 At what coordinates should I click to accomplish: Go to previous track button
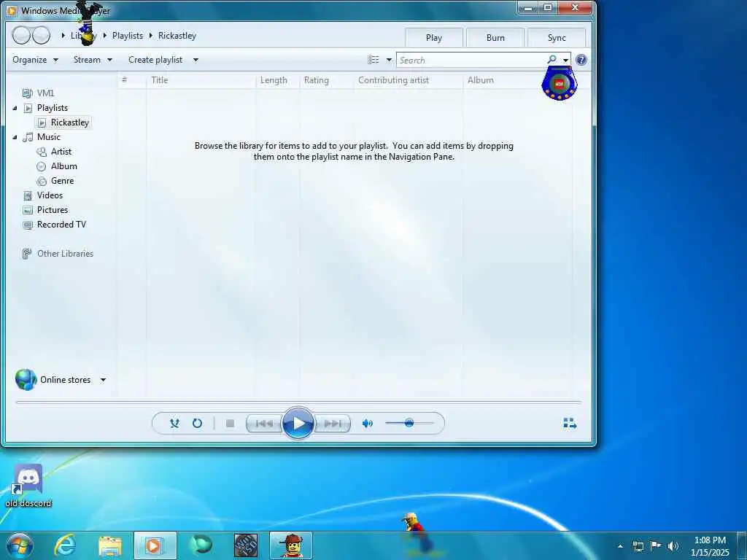click(x=264, y=424)
